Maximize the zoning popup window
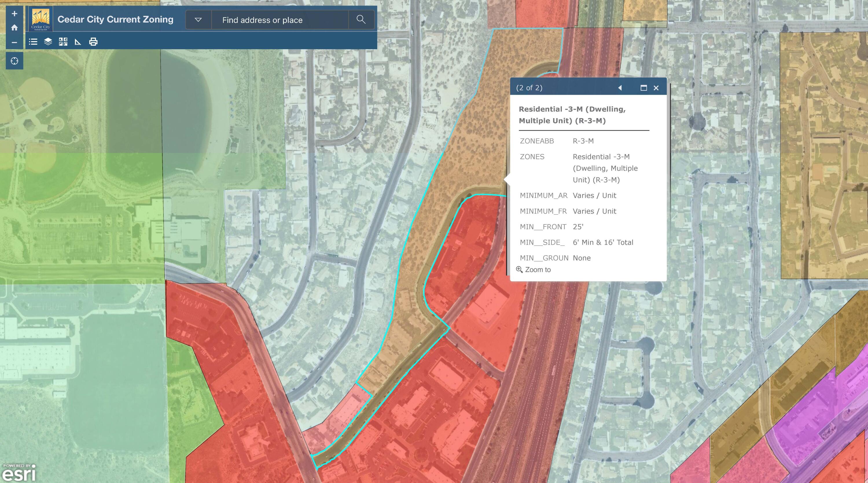 click(643, 88)
